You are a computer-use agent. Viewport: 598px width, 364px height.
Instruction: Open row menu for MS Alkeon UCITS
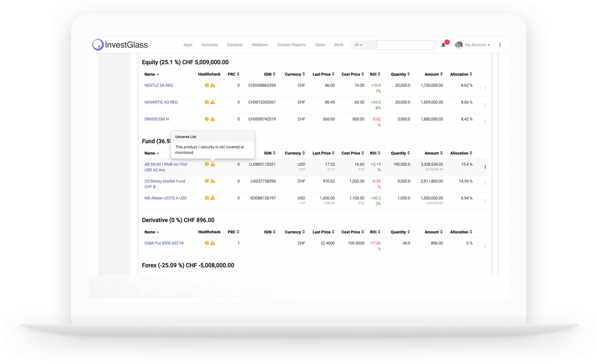click(485, 201)
